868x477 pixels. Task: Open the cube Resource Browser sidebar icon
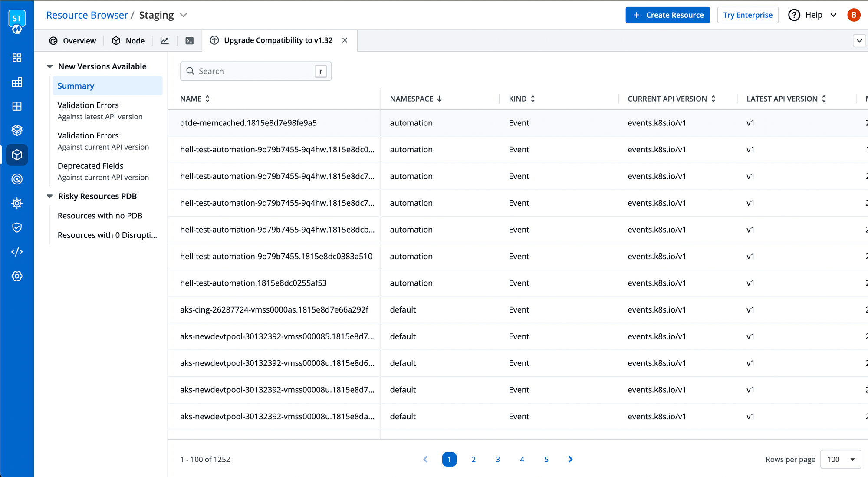click(x=17, y=155)
